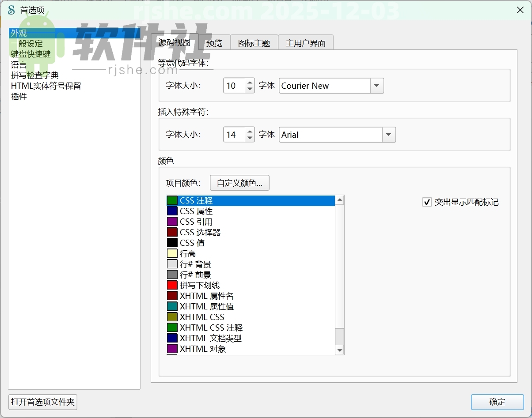This screenshot has height=418, width=532.
Task: Toggle the 突出显示匹配标记 checkbox
Action: click(x=427, y=202)
